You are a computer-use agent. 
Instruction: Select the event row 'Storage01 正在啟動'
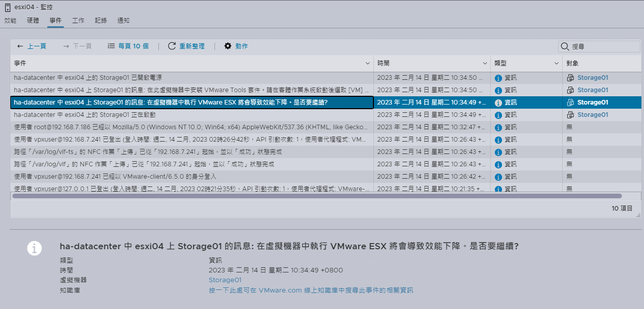(x=326, y=115)
